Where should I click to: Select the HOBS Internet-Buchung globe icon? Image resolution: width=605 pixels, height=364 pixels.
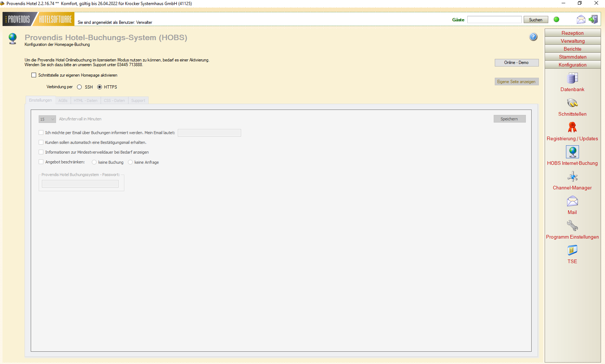[572, 152]
